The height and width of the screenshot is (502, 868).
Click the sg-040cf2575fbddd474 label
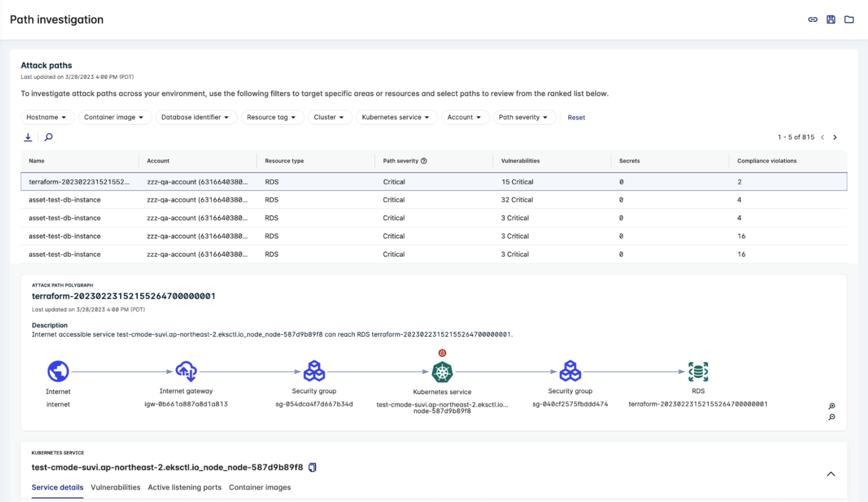click(x=570, y=404)
